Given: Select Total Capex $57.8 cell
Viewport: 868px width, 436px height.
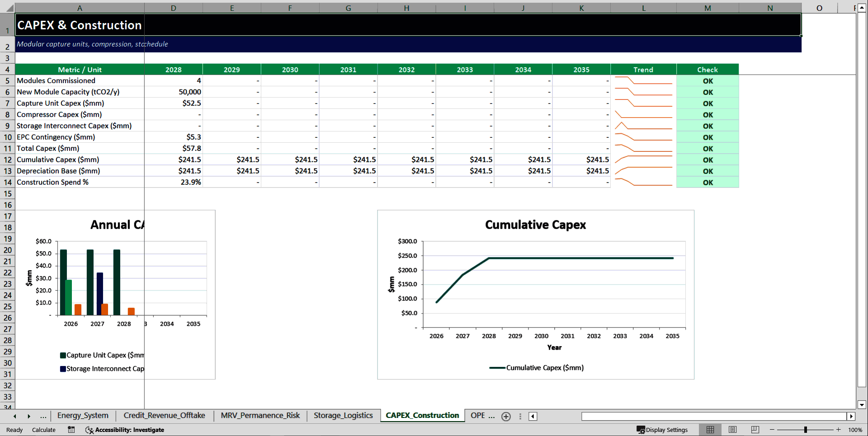Looking at the screenshot, I should pyautogui.click(x=174, y=148).
